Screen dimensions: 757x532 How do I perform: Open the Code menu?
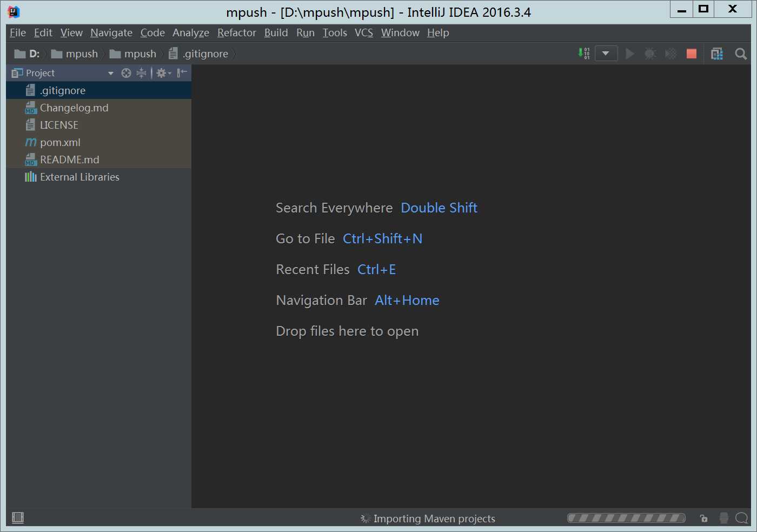152,32
